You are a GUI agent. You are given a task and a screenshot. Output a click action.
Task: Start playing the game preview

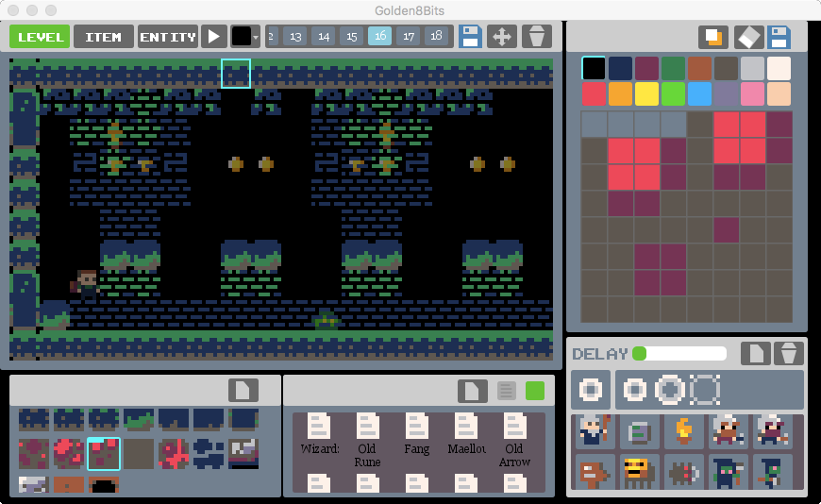[x=214, y=37]
